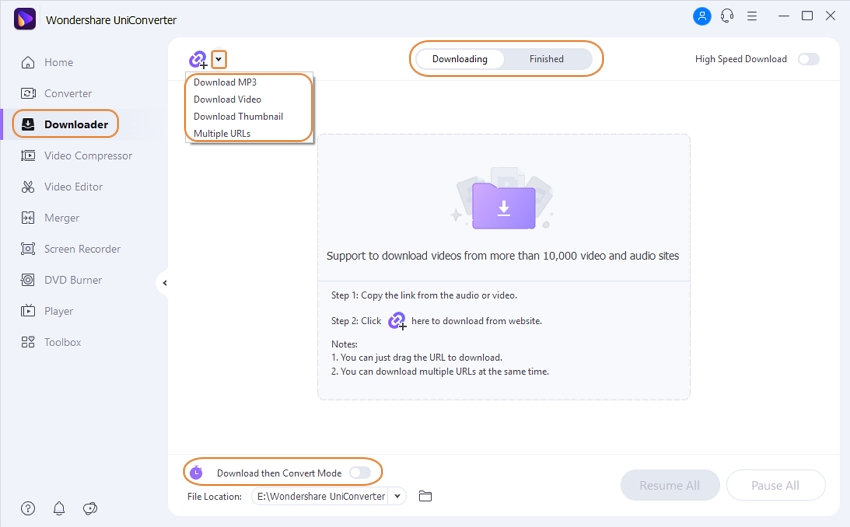Open the notifications bell icon

point(59,508)
